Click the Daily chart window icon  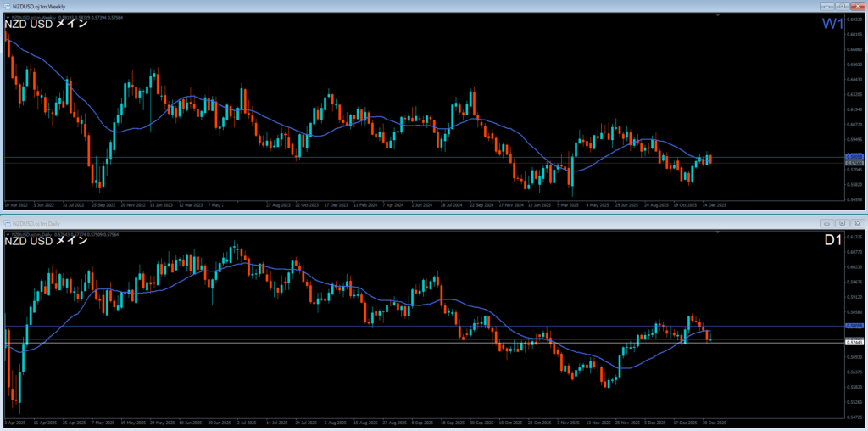click(8, 222)
